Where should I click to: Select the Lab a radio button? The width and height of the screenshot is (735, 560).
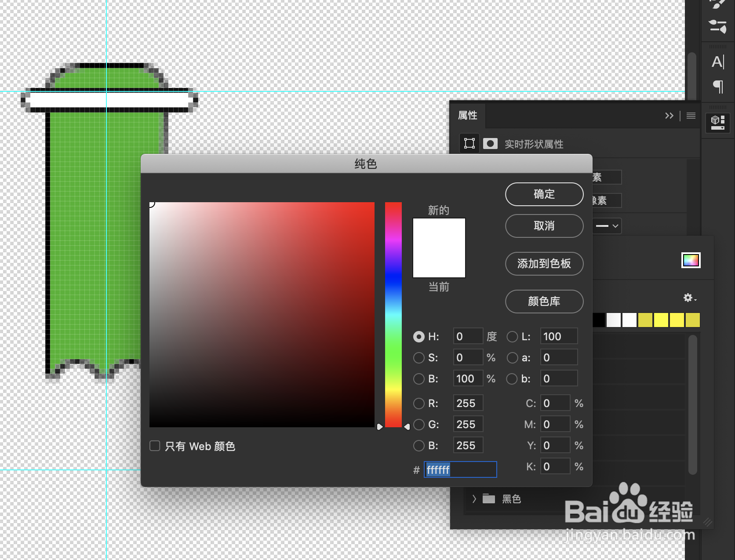coord(512,358)
